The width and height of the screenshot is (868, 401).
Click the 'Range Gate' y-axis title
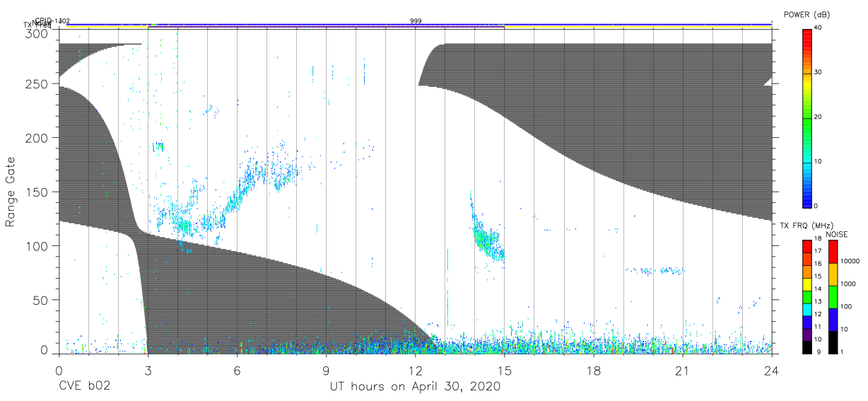pos(11,192)
